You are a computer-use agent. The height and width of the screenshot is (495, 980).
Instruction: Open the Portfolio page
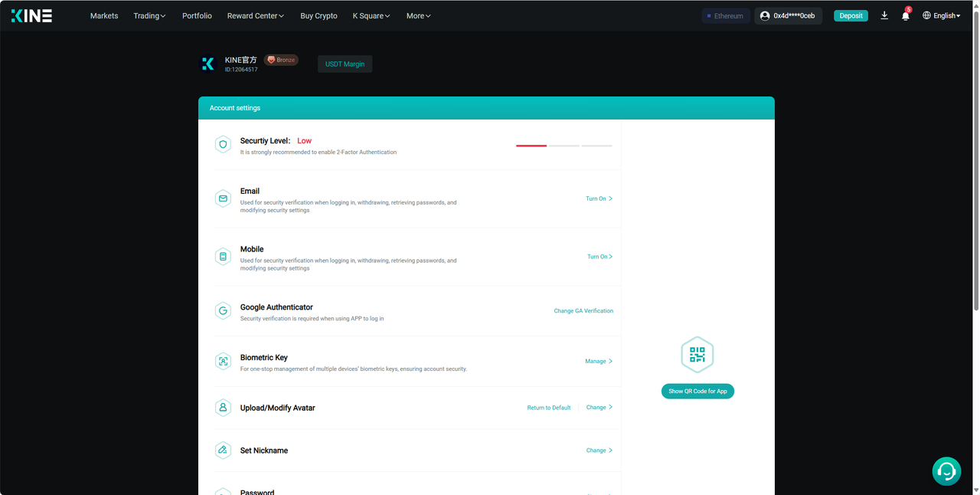tap(197, 15)
